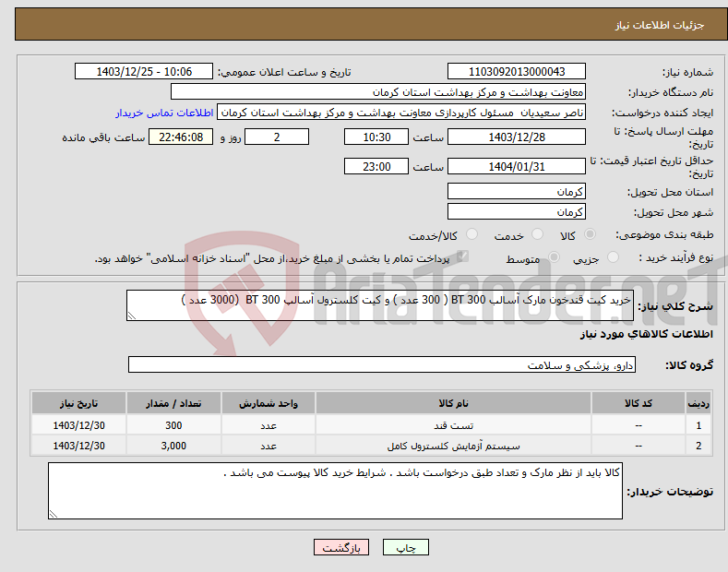Click the نام کالا column header
Viewport: 728px width, 572px height.
point(453,403)
